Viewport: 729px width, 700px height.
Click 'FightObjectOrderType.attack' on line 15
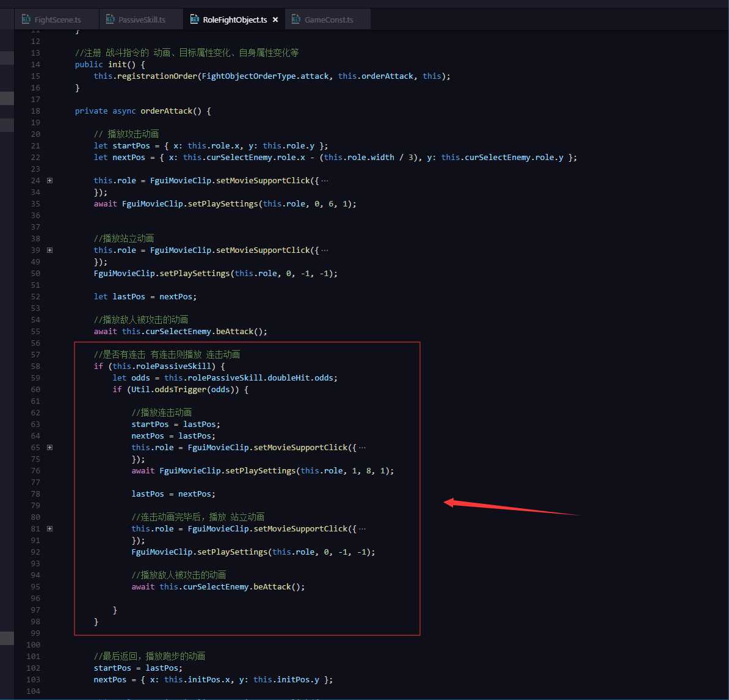265,76
